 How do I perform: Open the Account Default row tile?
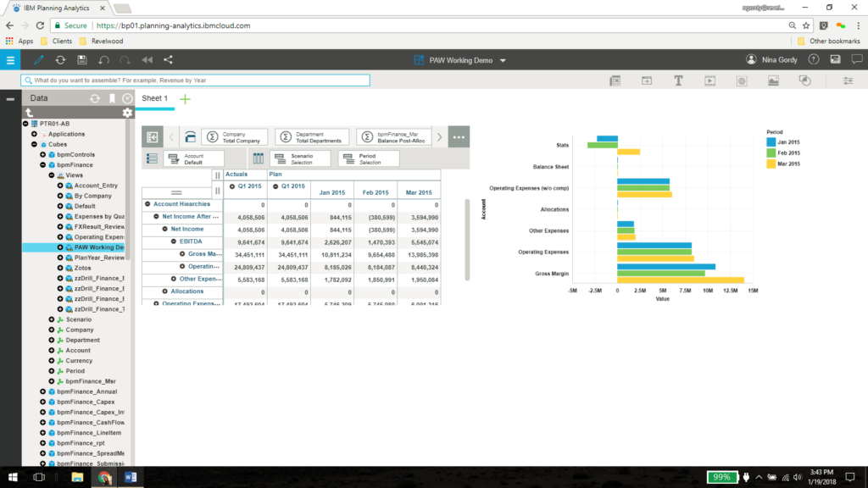(194, 158)
